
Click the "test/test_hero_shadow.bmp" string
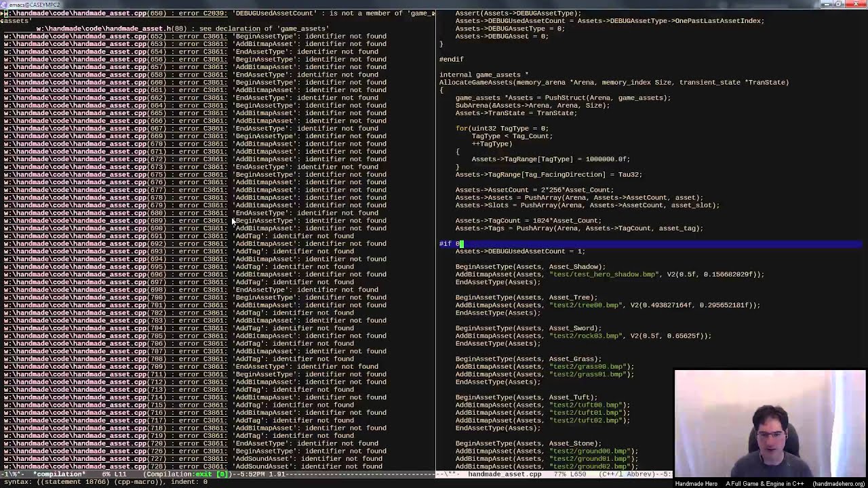603,274
